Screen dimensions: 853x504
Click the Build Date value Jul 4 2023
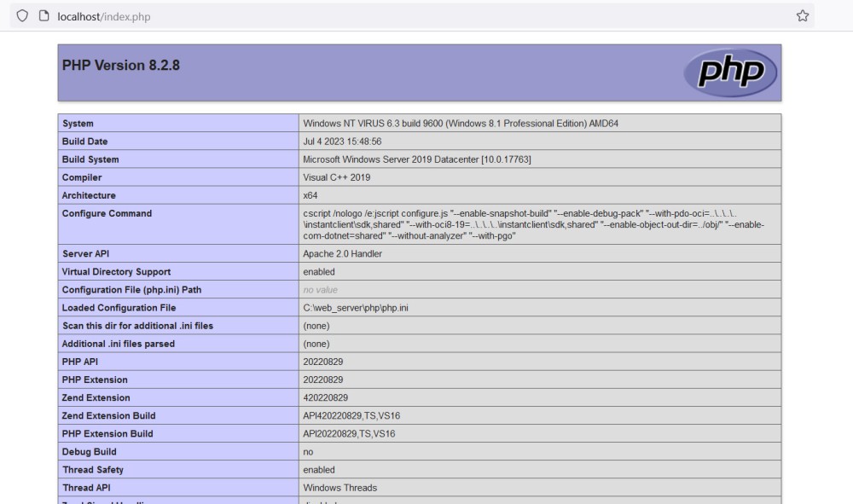(342, 142)
